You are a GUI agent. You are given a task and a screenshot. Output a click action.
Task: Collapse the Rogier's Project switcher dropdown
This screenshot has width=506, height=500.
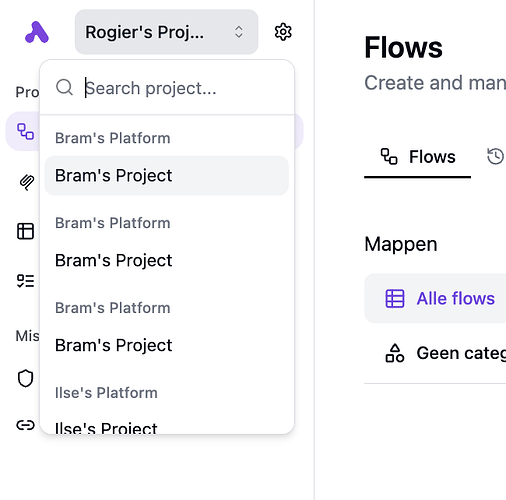[166, 32]
